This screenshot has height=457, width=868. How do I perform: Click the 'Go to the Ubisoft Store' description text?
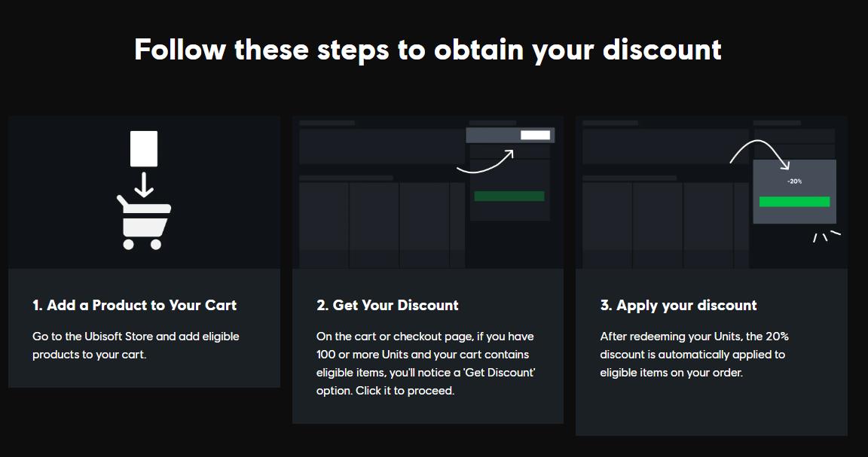tap(136, 346)
